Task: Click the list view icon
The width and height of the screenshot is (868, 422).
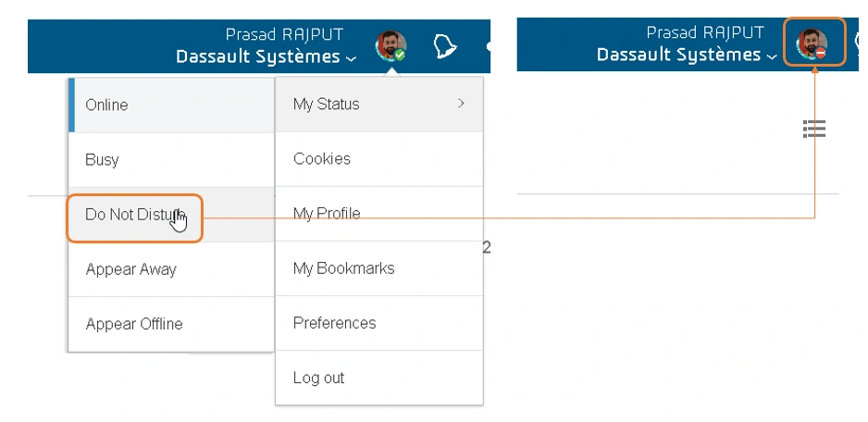Action: [x=814, y=129]
